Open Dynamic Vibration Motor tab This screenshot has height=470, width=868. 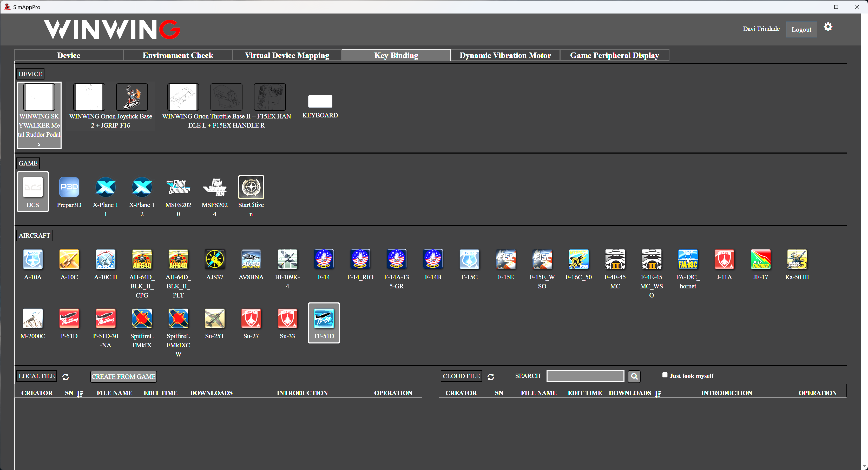(505, 55)
